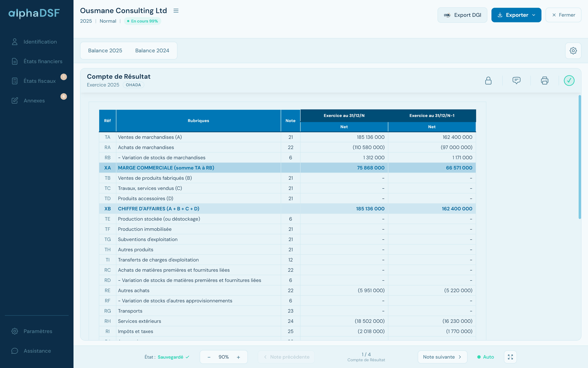Image resolution: width=588 pixels, height=368 pixels.
Task: Click the Sauvegardé state label
Action: [171, 357]
